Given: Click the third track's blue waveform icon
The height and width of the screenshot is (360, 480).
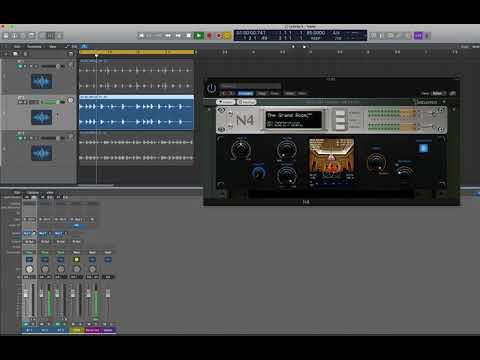Looking at the screenshot, I should click(41, 153).
